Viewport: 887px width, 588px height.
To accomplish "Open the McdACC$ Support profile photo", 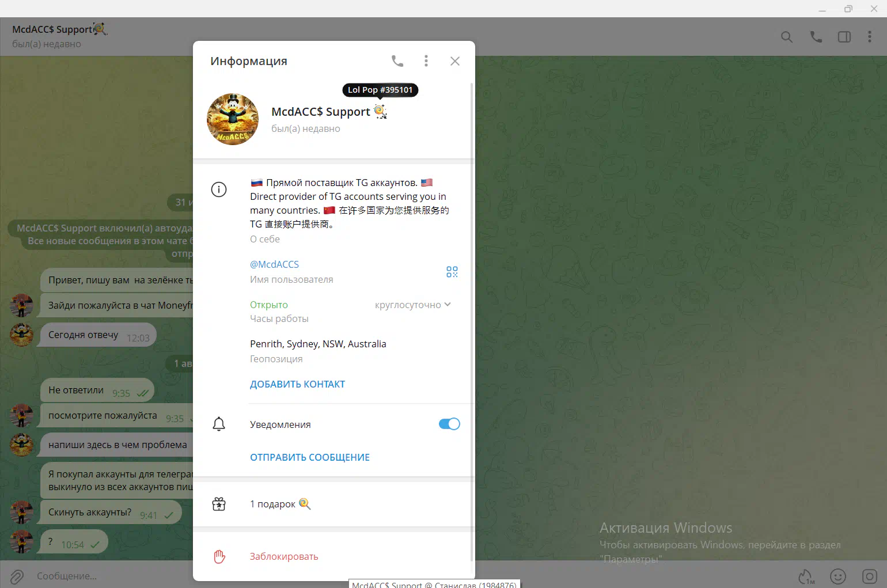I will click(x=233, y=119).
